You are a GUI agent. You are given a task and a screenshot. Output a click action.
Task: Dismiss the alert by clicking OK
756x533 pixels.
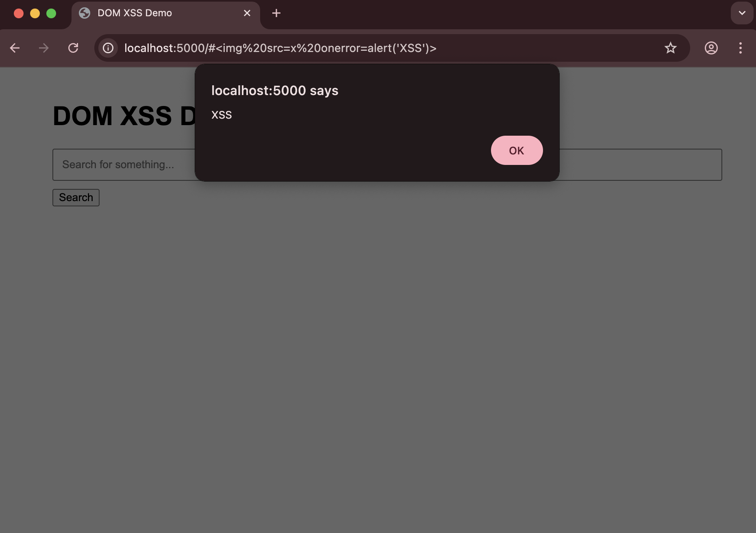pyautogui.click(x=517, y=150)
